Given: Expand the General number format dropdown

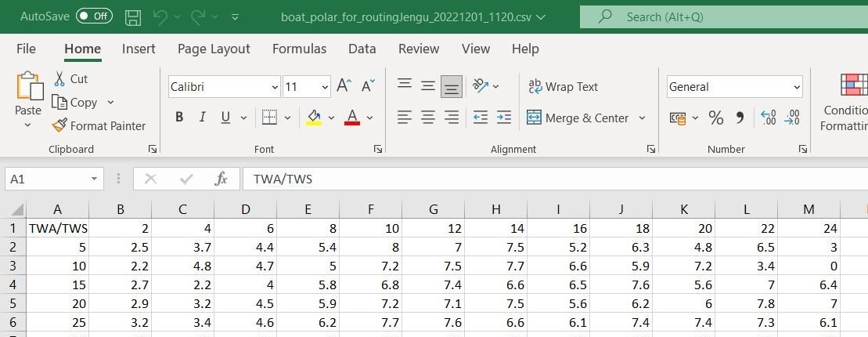Looking at the screenshot, I should [797, 87].
